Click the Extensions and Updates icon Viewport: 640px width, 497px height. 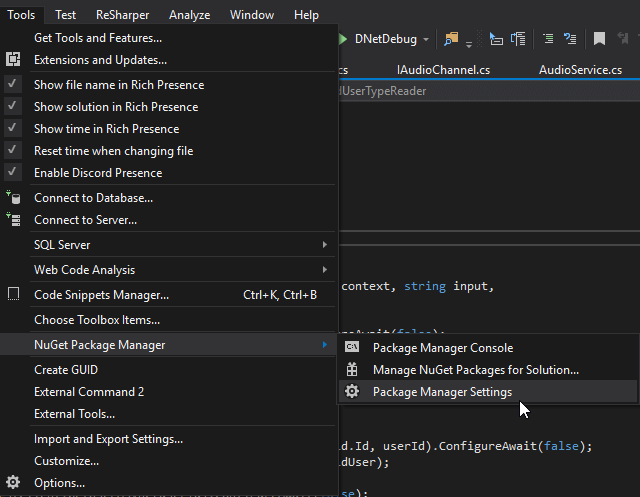point(13,60)
